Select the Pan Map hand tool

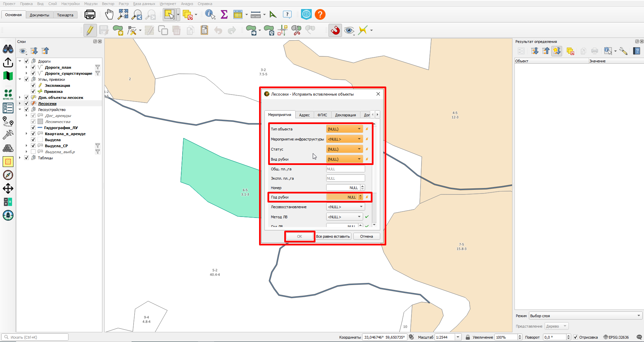(x=109, y=14)
